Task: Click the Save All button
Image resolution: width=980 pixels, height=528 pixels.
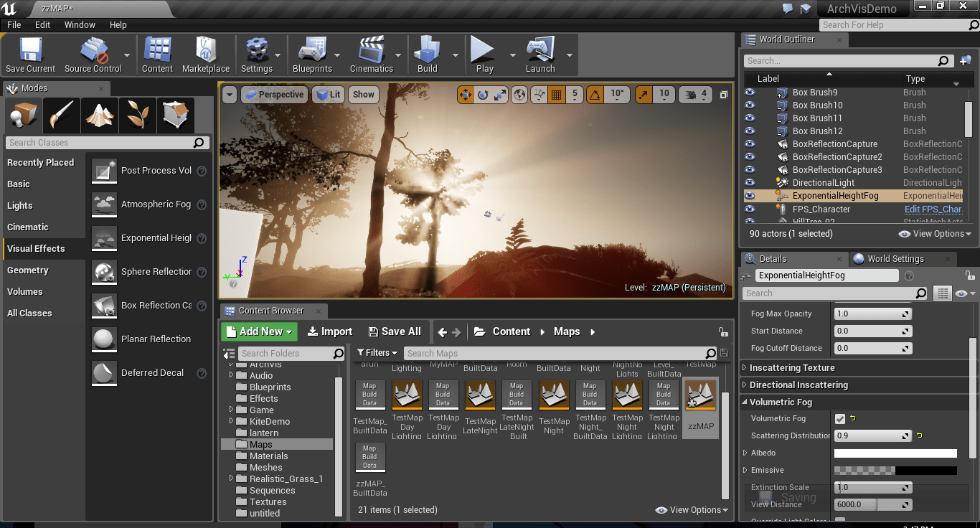Action: [x=394, y=331]
